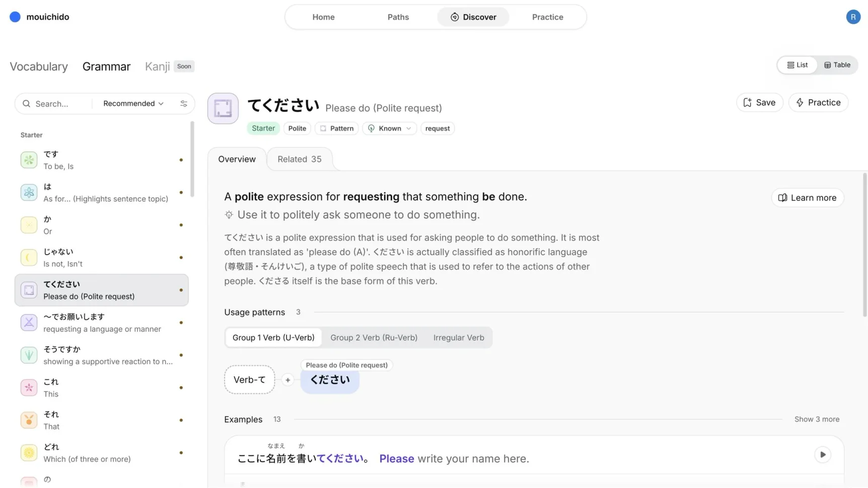Open the Known status dropdown
The width and height of the screenshot is (868, 488).
(389, 128)
